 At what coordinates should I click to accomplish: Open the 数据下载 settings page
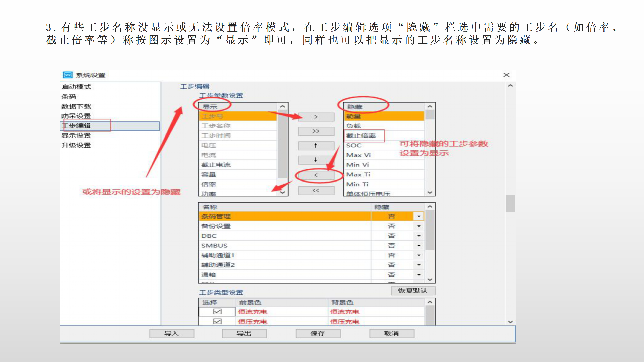[76, 106]
